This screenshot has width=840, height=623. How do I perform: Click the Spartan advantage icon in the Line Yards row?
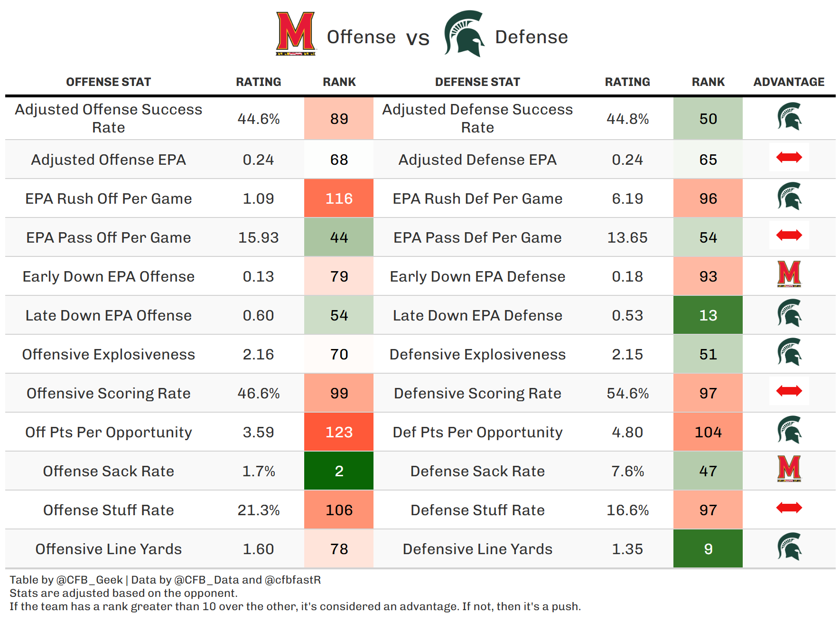789,547
